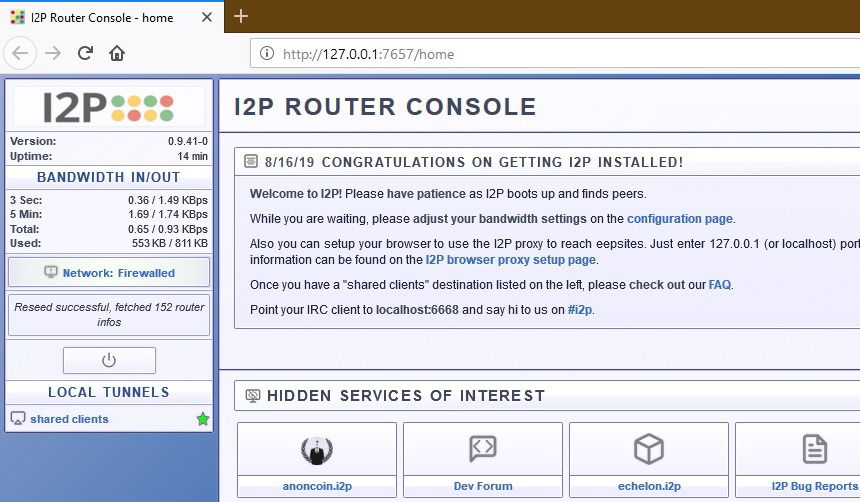Reload the page with the refresh icon
The image size is (860, 502).
coord(85,53)
